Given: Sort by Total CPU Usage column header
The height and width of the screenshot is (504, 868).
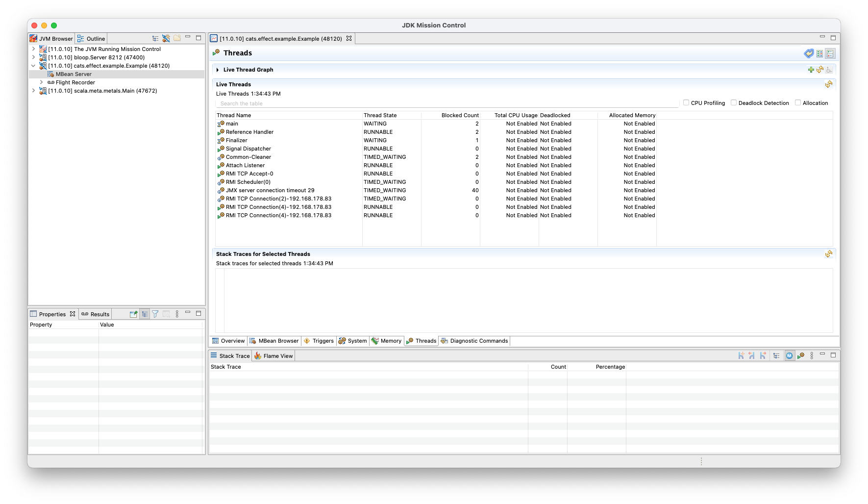Looking at the screenshot, I should click(509, 115).
